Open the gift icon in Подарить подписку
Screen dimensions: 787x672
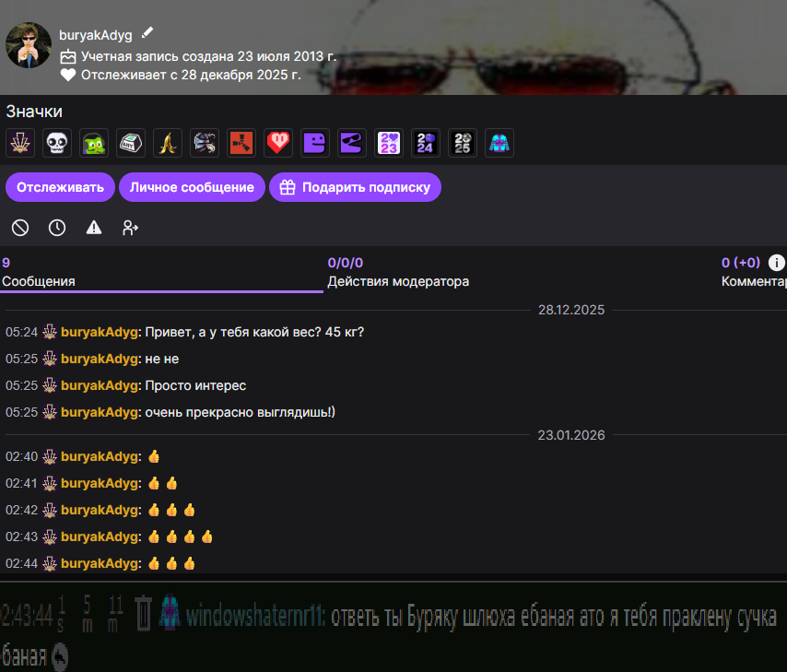tap(287, 187)
